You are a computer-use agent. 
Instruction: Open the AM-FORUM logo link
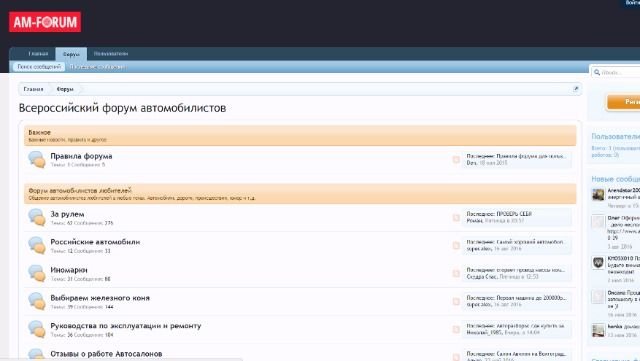(x=45, y=22)
